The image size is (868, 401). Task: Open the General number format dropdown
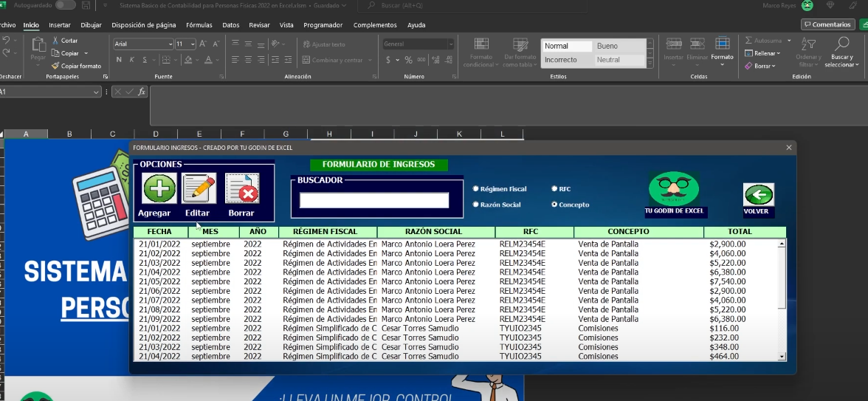(450, 44)
